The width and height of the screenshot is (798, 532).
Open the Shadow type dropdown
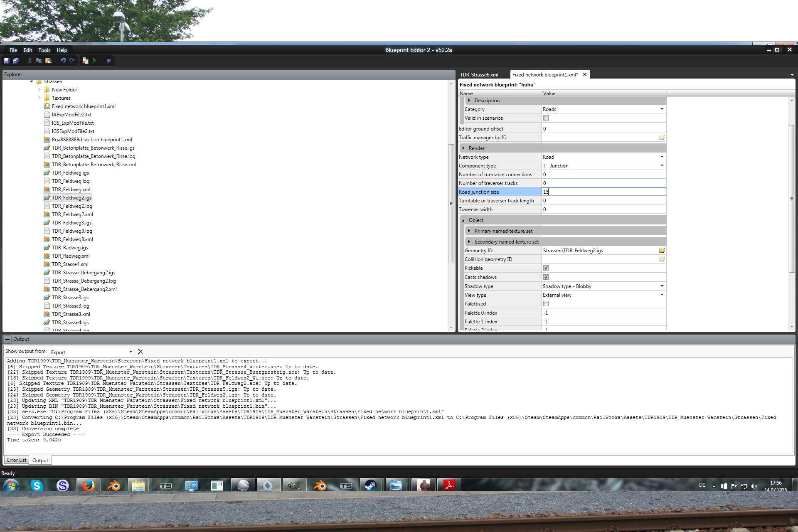pyautogui.click(x=662, y=286)
